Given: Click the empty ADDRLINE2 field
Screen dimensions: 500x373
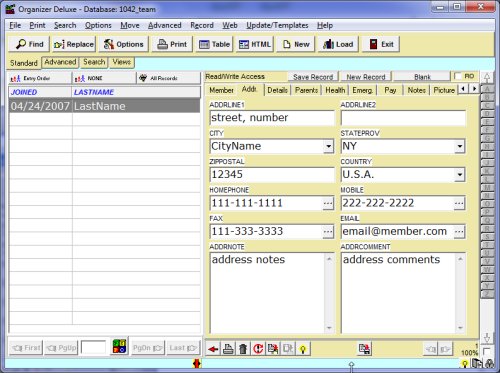Looking at the screenshot, I should [x=403, y=118].
